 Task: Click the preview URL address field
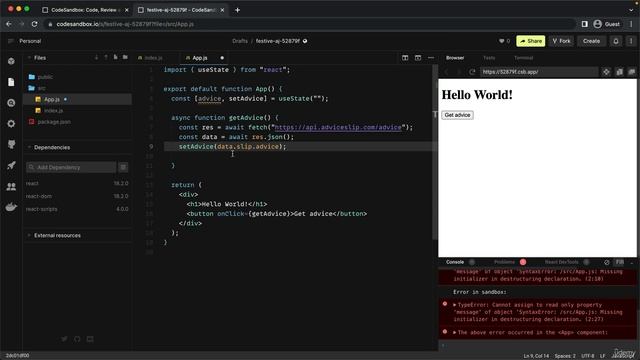coord(539,72)
